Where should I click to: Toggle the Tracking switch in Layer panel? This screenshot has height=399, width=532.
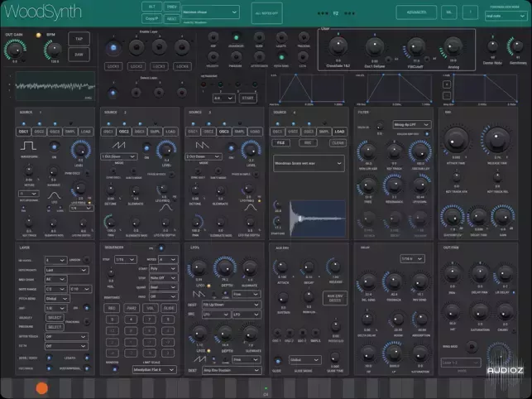[x=87, y=321]
